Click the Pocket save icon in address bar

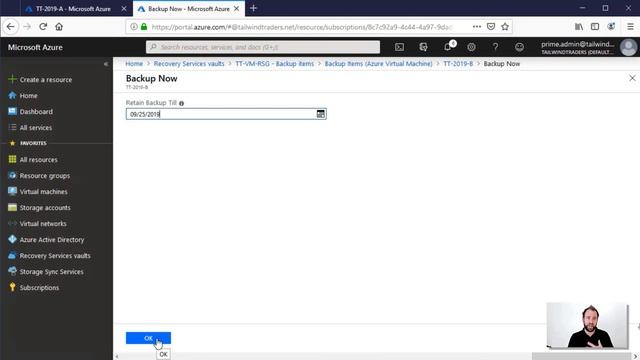tap(491, 27)
